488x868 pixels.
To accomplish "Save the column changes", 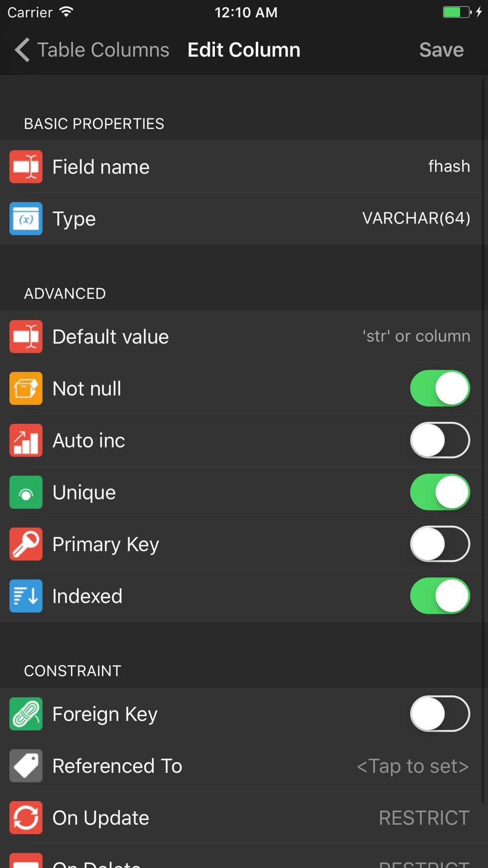I will [x=442, y=50].
